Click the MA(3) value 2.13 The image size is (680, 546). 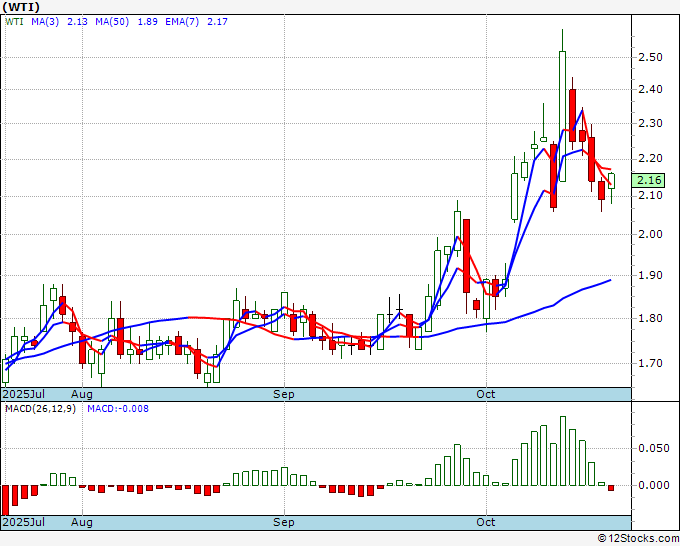coord(77,22)
